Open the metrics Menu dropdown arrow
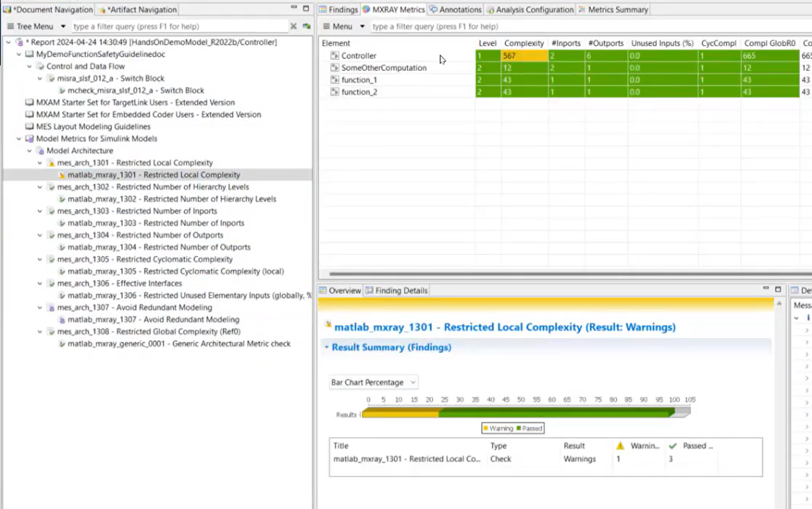 (x=362, y=26)
